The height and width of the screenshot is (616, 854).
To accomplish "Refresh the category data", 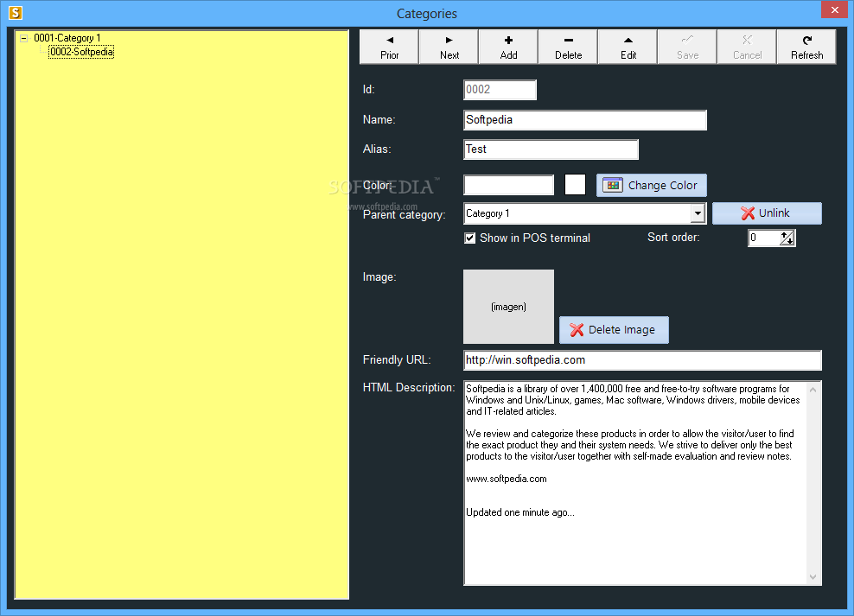I will (806, 48).
